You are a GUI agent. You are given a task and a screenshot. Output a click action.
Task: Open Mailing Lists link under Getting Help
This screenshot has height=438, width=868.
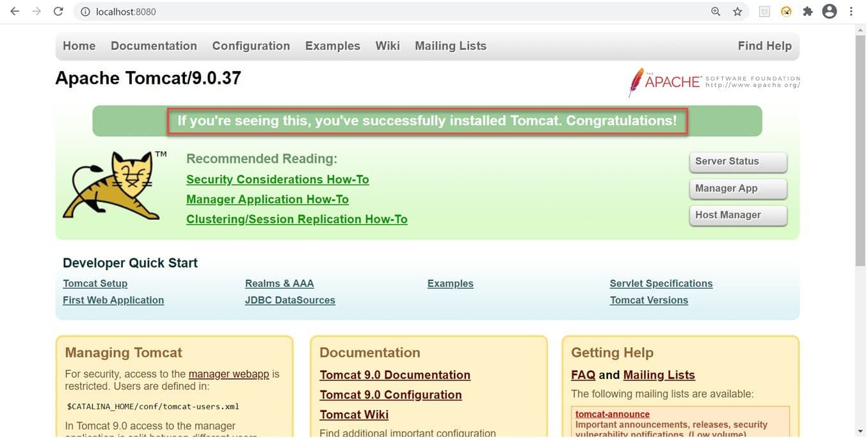pos(659,375)
